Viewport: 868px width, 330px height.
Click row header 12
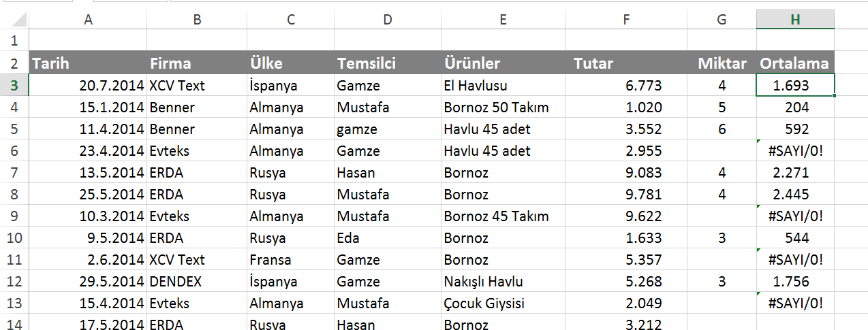coord(14,282)
